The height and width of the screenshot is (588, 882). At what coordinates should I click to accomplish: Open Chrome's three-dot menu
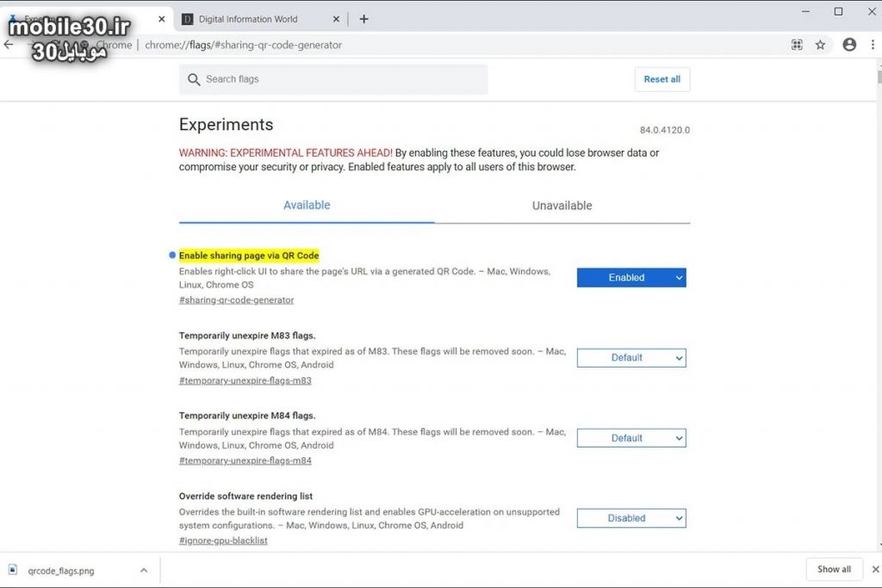click(x=872, y=45)
